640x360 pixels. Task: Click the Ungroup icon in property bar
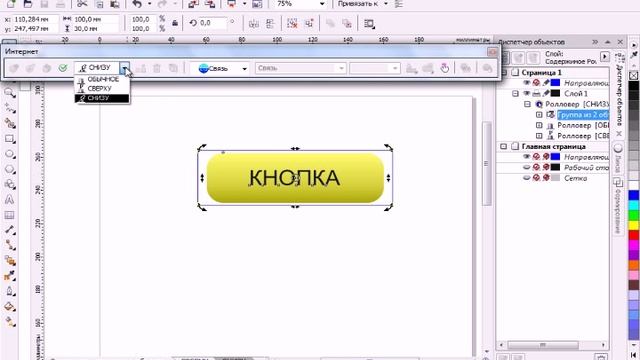click(x=292, y=24)
